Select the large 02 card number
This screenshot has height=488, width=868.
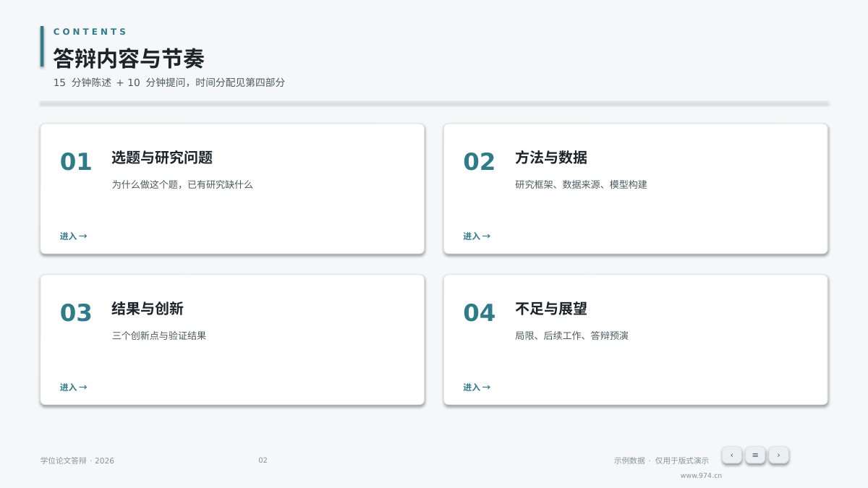(x=479, y=162)
